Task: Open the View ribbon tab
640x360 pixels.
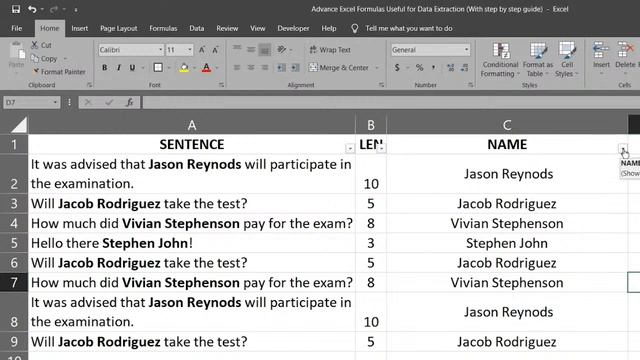Action: (258, 28)
